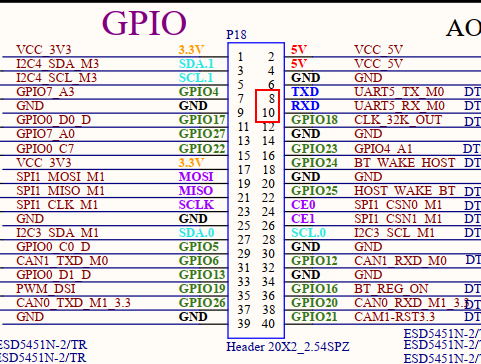Select the green GPIO12 label
481x364 pixels.
[314, 260]
